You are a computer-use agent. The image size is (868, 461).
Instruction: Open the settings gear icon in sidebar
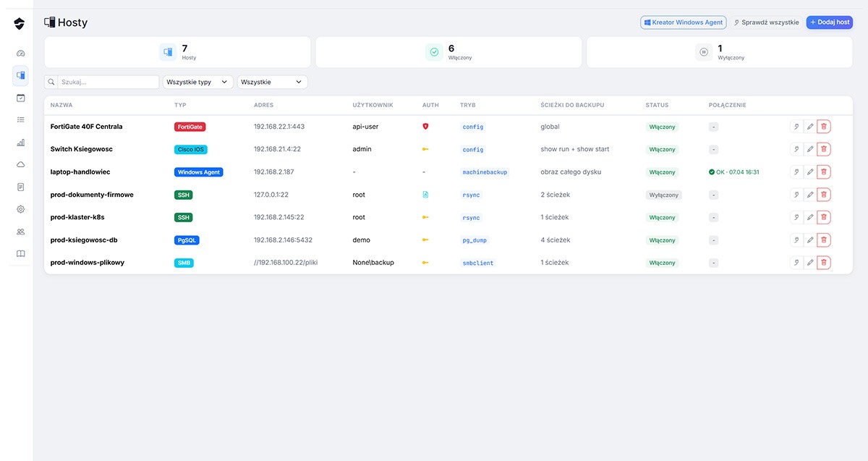(20, 209)
